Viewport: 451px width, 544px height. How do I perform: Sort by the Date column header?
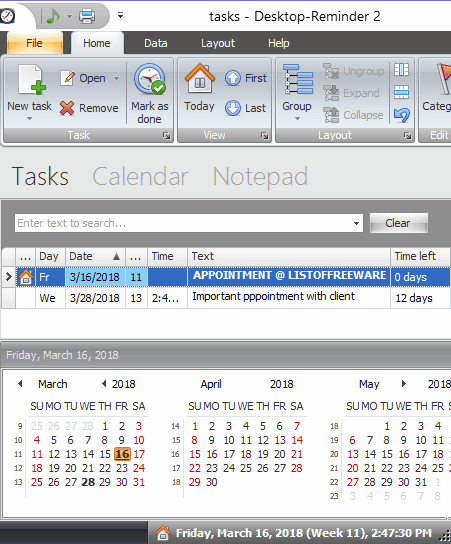tap(95, 256)
